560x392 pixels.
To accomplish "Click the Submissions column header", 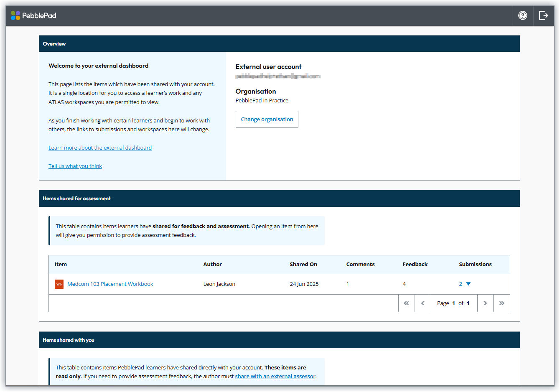I will tap(475, 265).
